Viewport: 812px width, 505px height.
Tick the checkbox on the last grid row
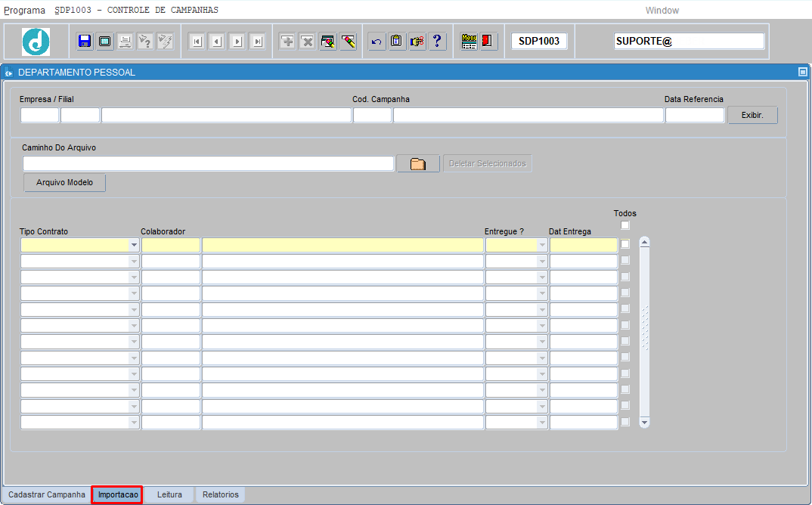pyautogui.click(x=625, y=422)
